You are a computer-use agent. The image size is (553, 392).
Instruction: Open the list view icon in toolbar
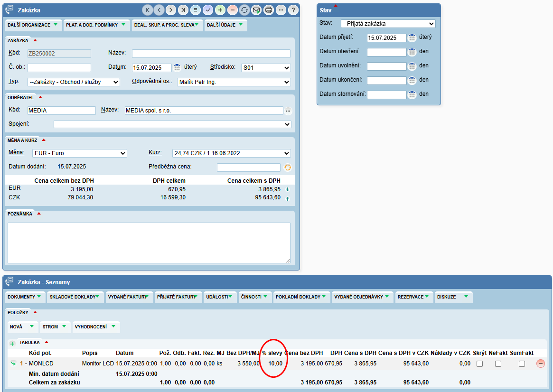(x=195, y=10)
